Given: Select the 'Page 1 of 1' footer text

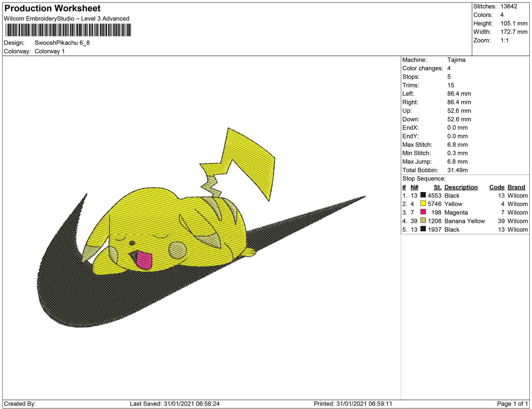Looking at the screenshot, I should pos(512,404).
